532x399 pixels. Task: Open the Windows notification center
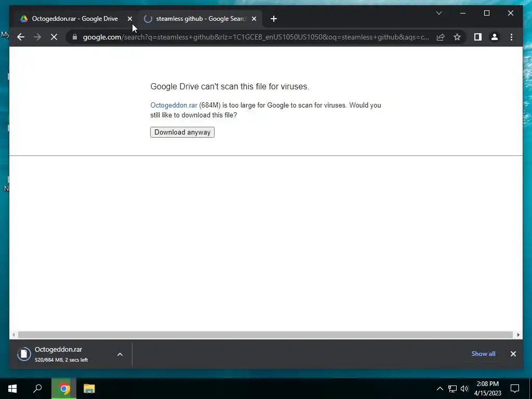tap(515, 389)
